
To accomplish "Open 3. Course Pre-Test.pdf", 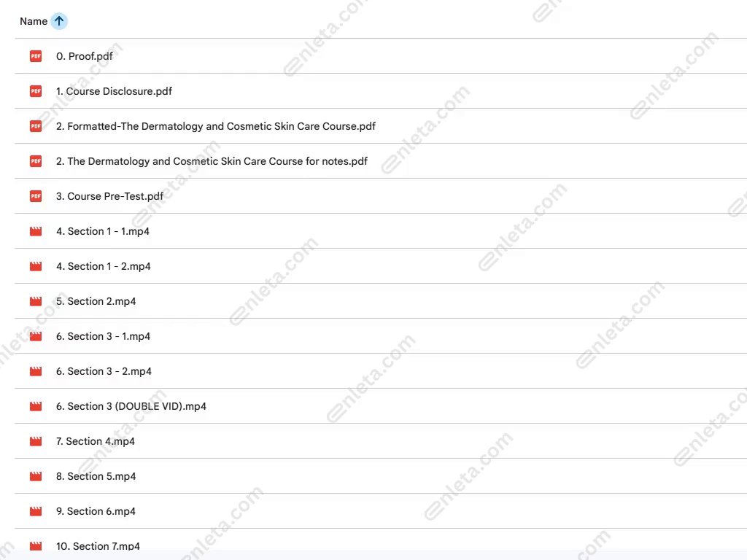I will point(109,196).
